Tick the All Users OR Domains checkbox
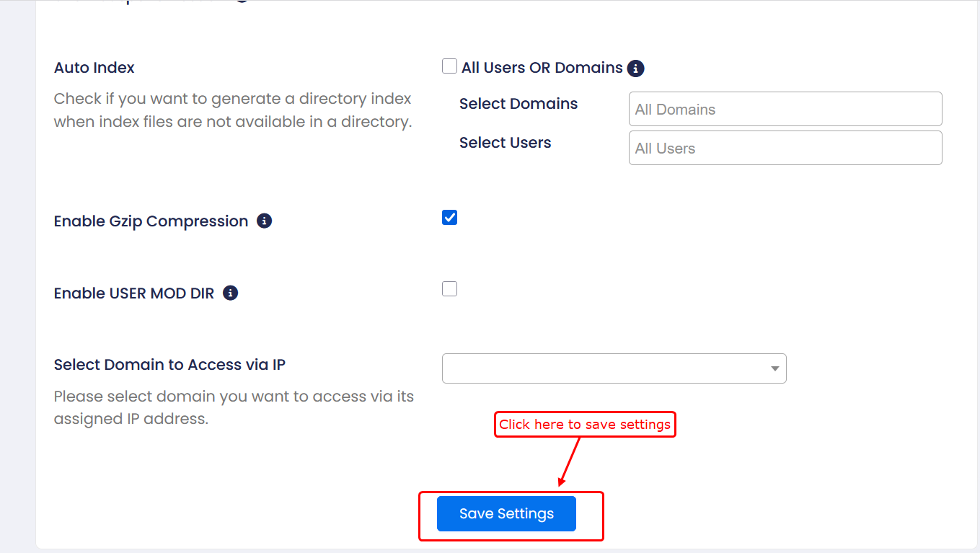This screenshot has width=980, height=553. tap(450, 67)
